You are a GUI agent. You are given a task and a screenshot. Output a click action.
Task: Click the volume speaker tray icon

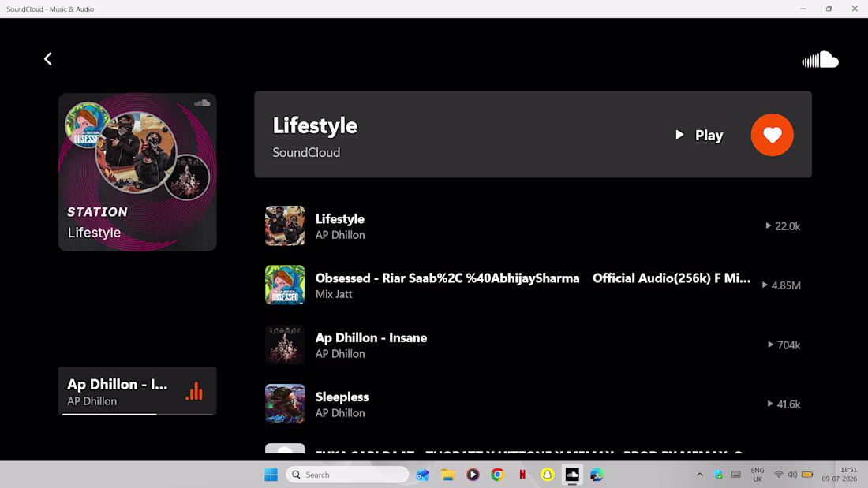point(792,475)
